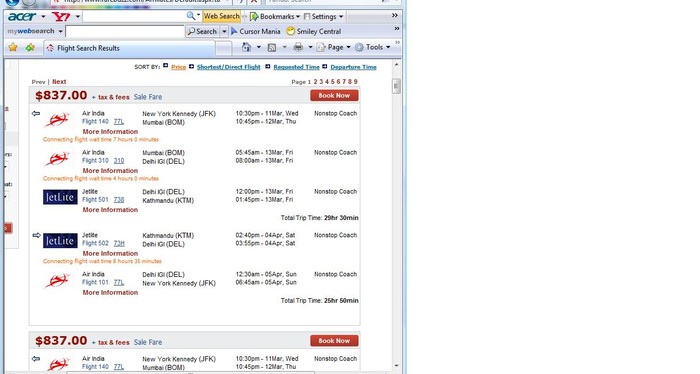Click the Yahoo Y! toolbar icon
Screen dimensions: 700x374
(61, 17)
